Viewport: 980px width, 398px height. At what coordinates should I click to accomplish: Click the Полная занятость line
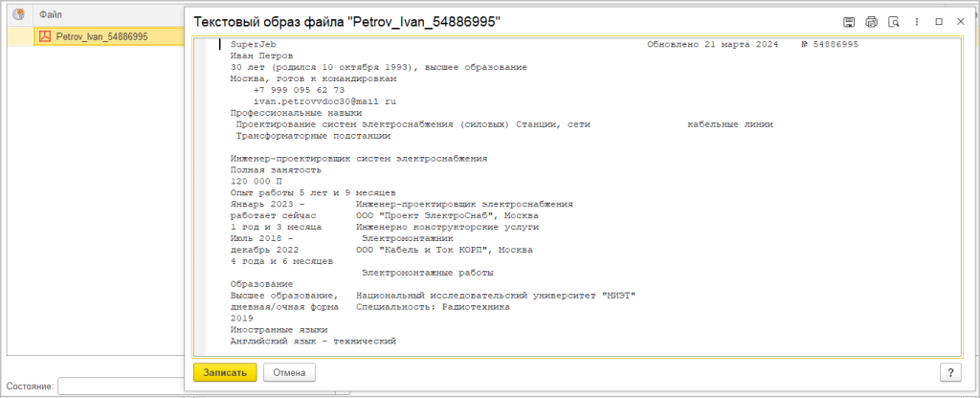click(x=276, y=169)
